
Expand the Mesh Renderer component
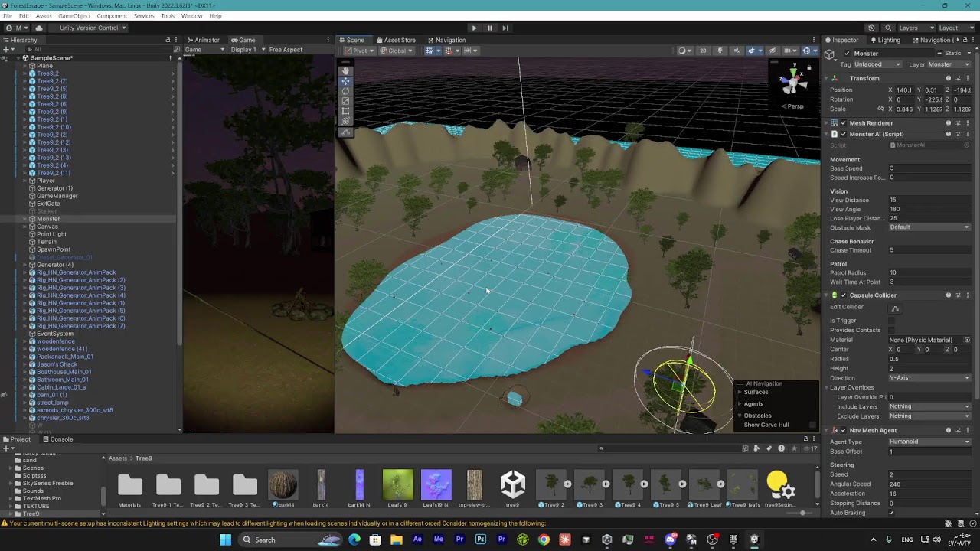827,122
